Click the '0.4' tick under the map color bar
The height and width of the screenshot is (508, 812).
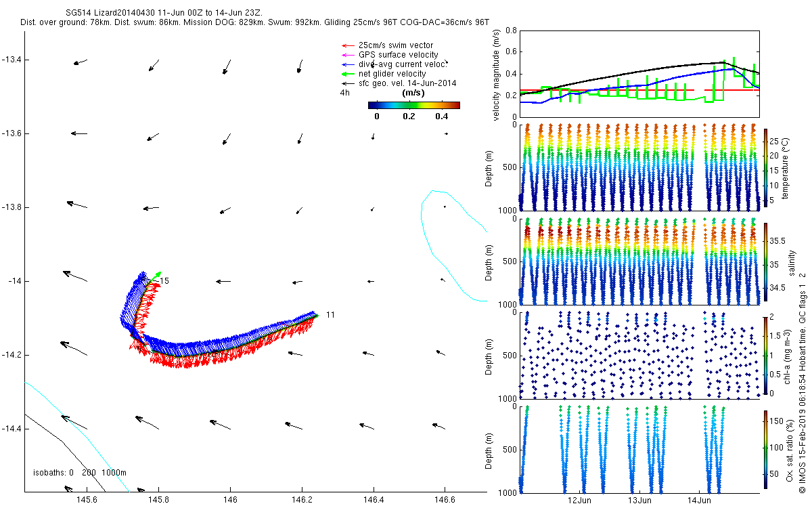click(x=441, y=117)
